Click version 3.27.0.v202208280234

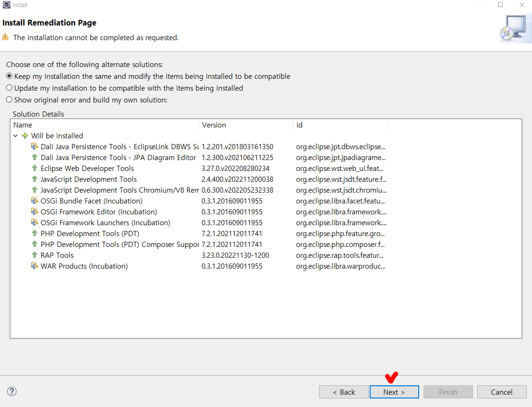pos(236,169)
